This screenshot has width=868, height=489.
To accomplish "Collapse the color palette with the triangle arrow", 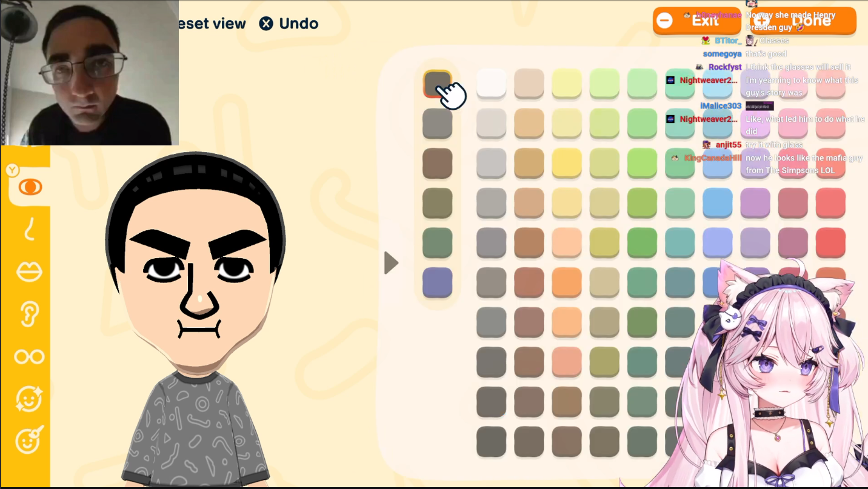I will click(x=391, y=263).
